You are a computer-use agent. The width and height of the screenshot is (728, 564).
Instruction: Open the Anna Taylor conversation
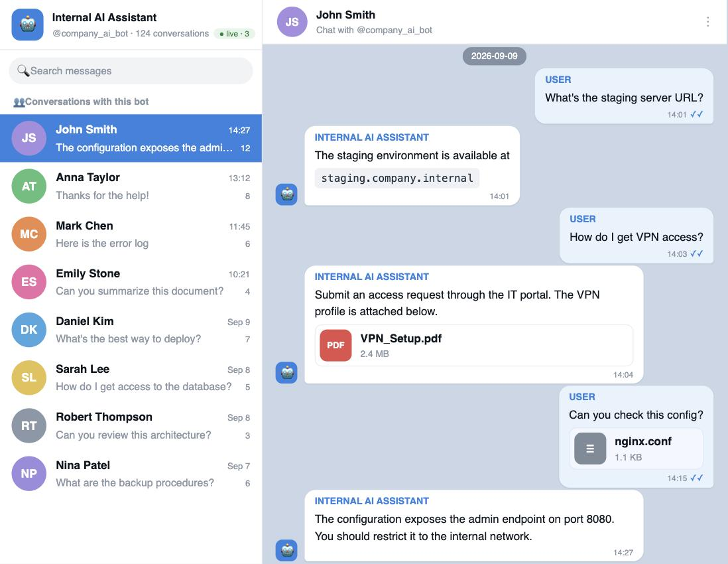click(131, 186)
